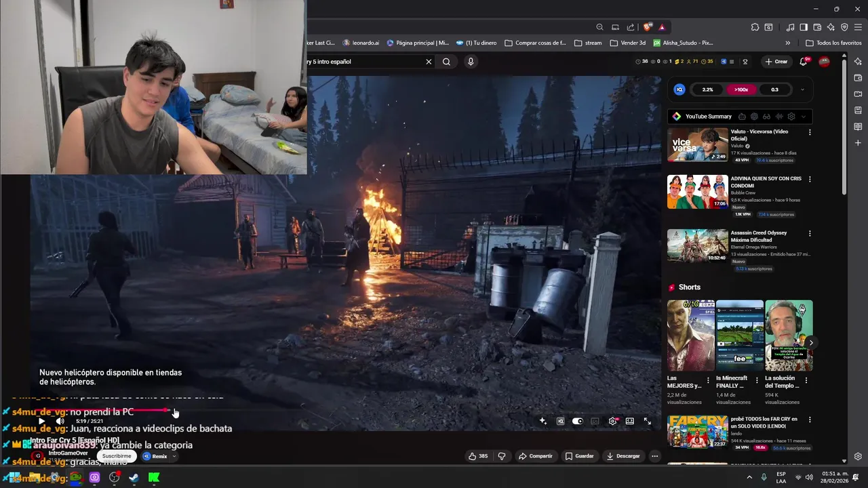Click the player sparkle AI icon

point(542,421)
